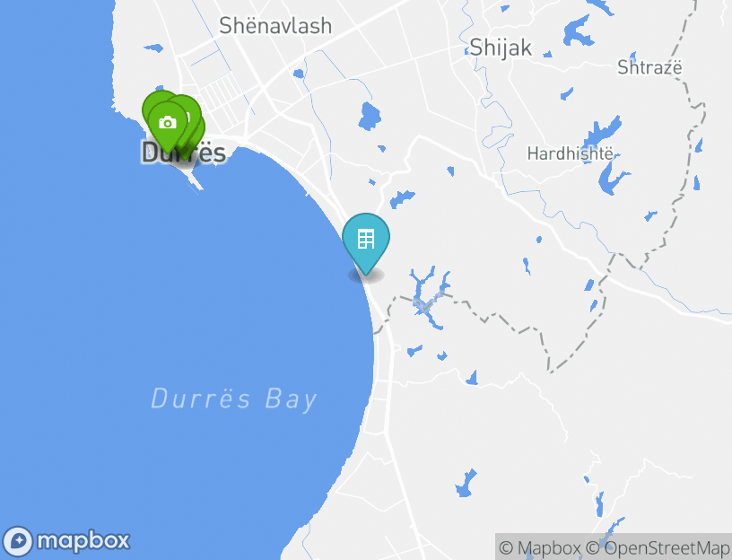Click the Durrës Bay water label
The height and width of the screenshot is (560, 732).
[234, 399]
